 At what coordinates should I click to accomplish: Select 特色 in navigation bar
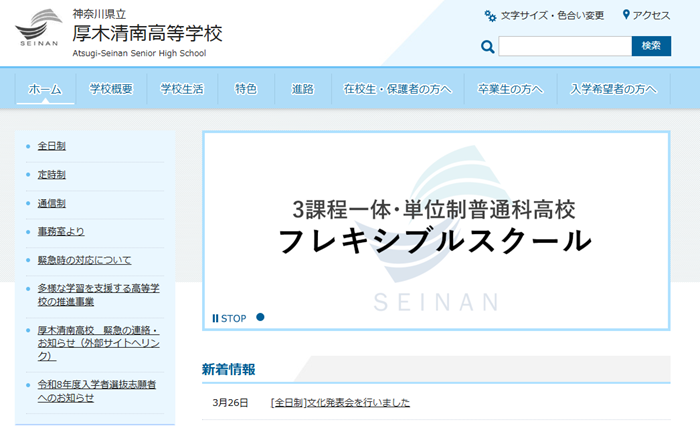click(x=246, y=89)
